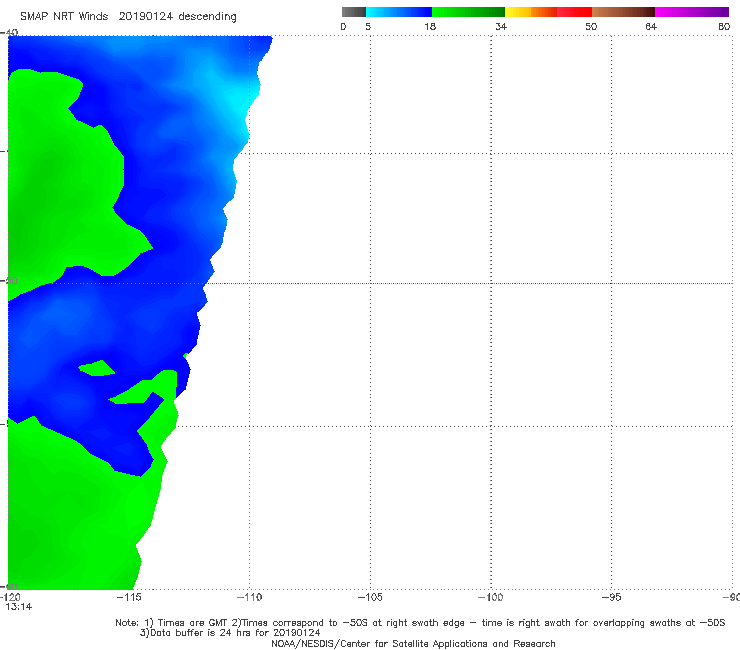
Task: Click the longitude label '-115'
Action: (129, 597)
